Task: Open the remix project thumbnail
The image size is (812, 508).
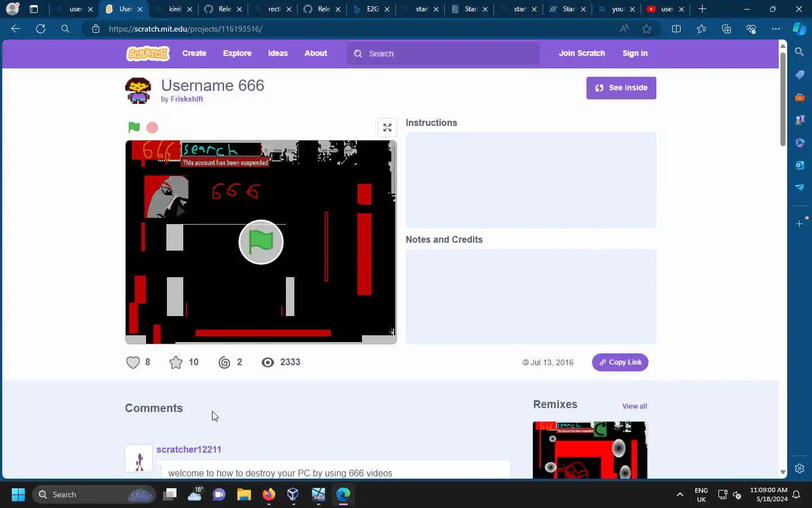Action: (x=590, y=450)
